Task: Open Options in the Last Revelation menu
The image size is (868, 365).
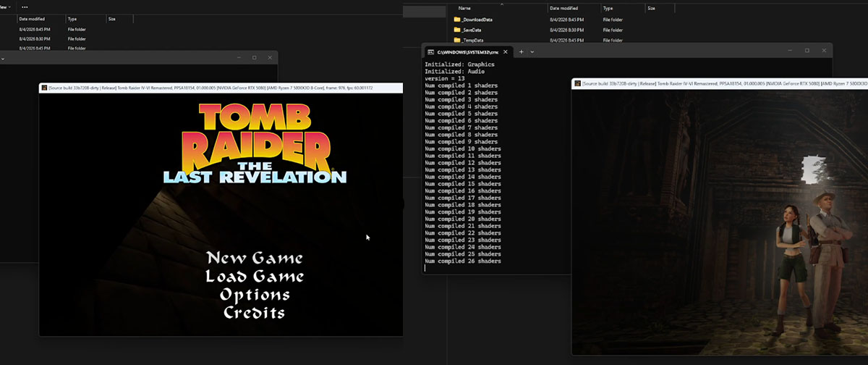Action: pyautogui.click(x=255, y=295)
